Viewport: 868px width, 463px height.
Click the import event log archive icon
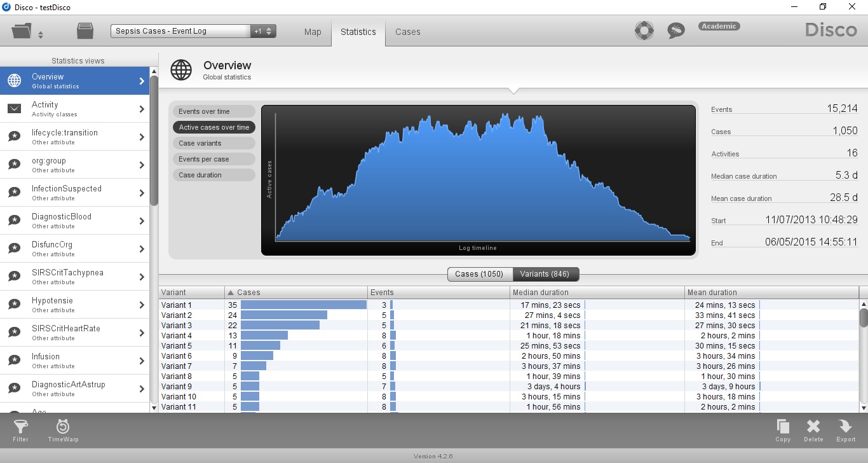point(85,30)
